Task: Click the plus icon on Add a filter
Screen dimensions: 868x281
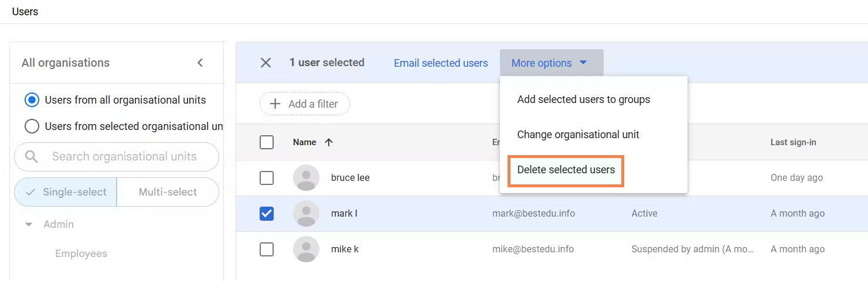Action: pos(275,104)
